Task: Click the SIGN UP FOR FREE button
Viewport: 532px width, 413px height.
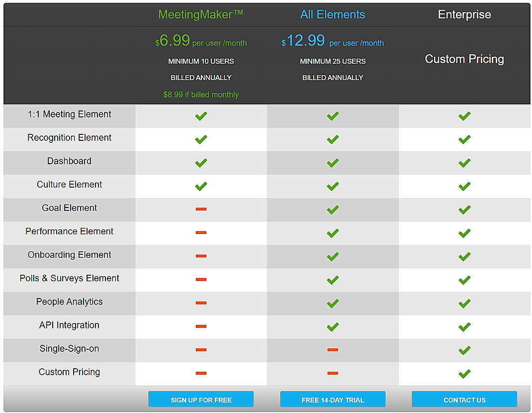Action: (x=201, y=399)
